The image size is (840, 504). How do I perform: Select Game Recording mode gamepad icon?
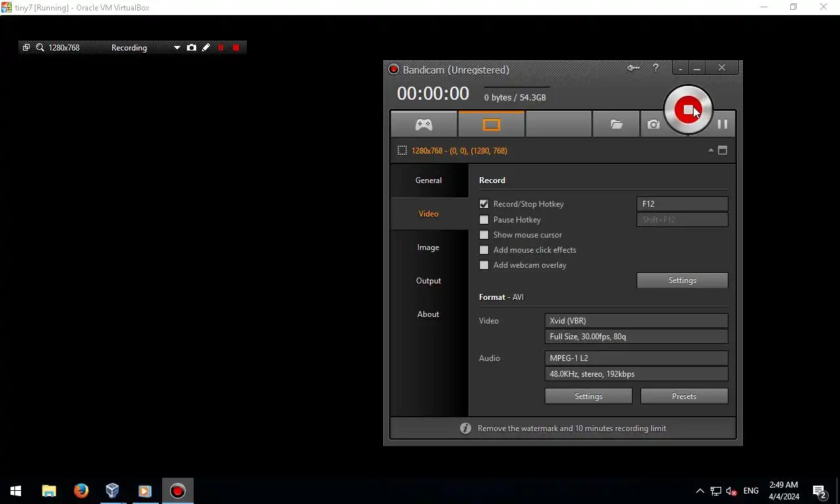pyautogui.click(x=424, y=124)
